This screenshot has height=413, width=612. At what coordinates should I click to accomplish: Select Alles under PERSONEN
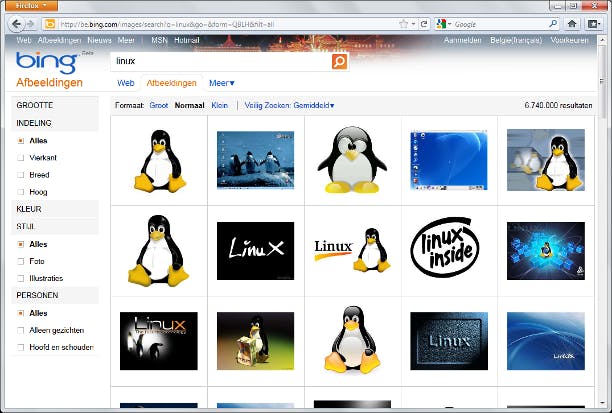click(33, 313)
